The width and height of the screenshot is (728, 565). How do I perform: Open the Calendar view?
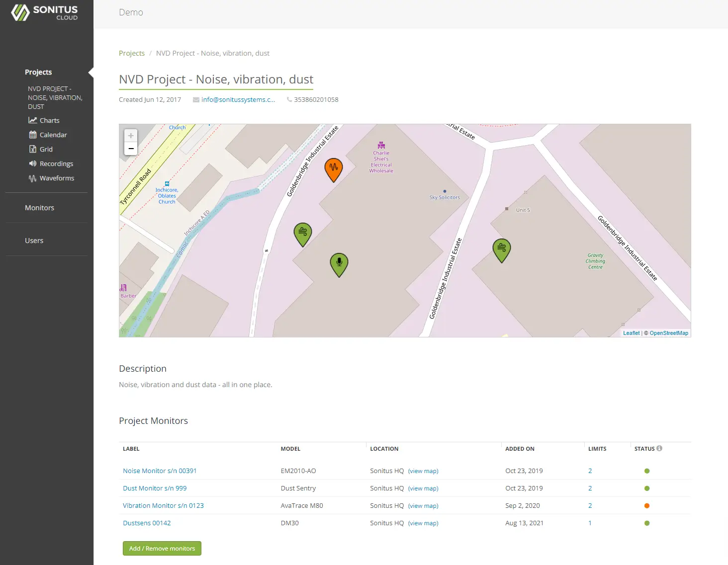(x=53, y=135)
